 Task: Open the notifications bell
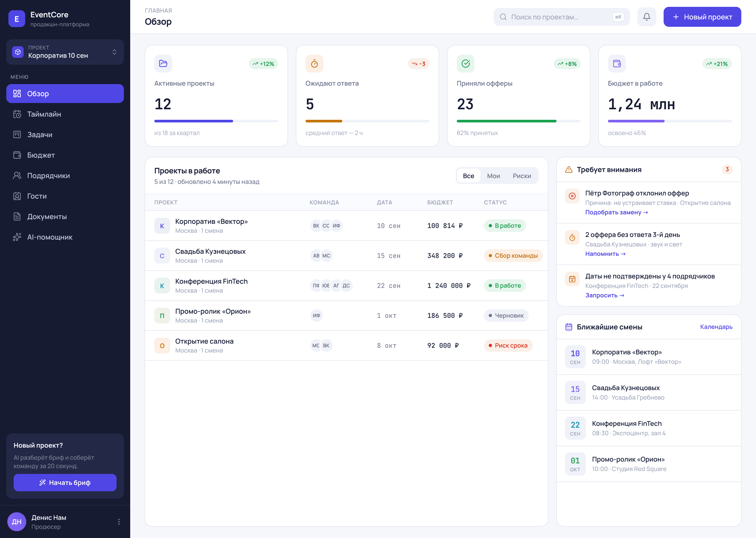647,17
